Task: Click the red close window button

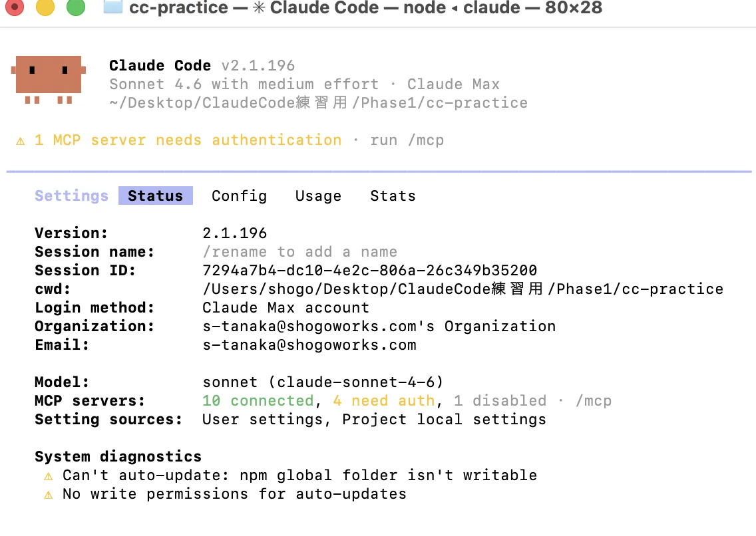Action: (15, 7)
